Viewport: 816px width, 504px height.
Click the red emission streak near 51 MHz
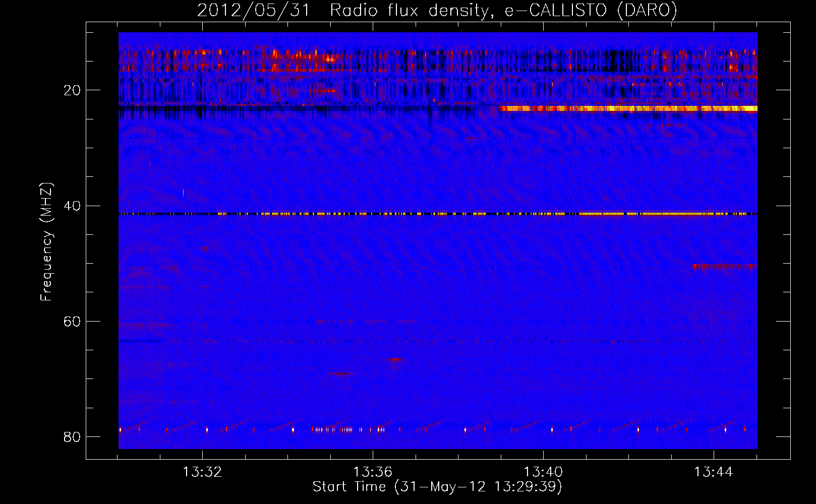click(725, 266)
